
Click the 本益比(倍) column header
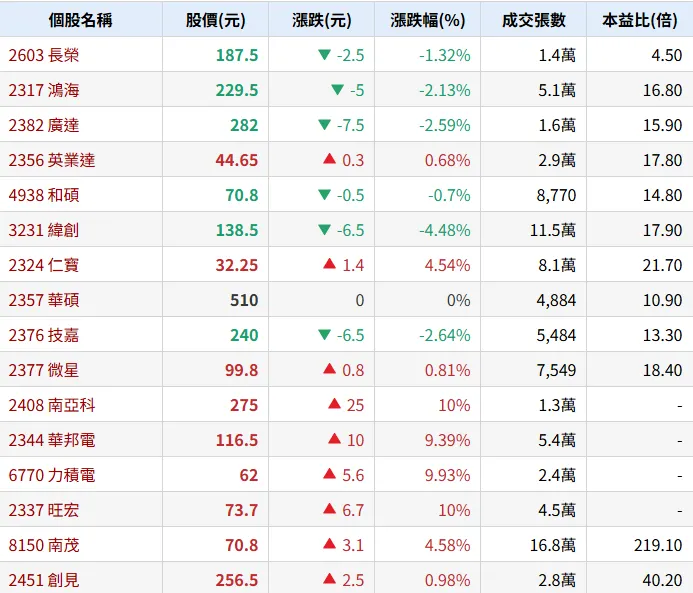click(640, 20)
